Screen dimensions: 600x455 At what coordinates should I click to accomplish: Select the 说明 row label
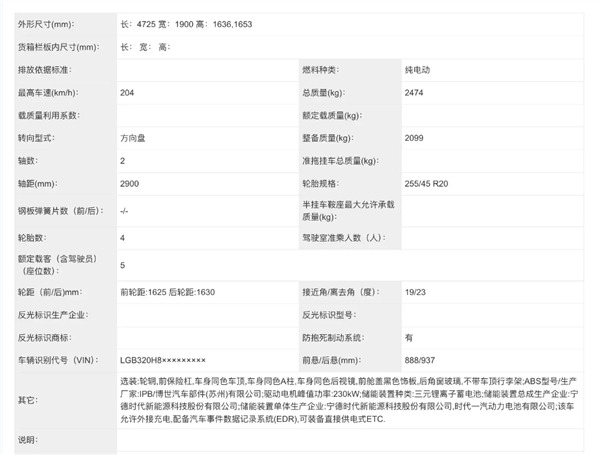point(27,440)
